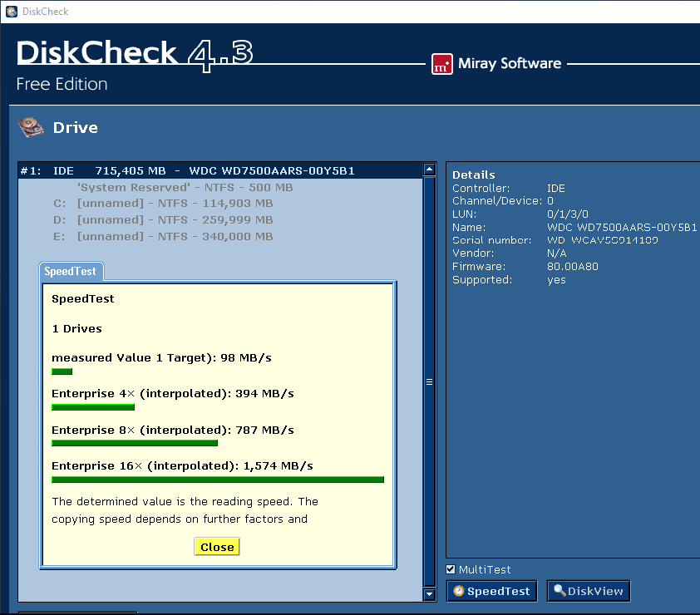This screenshot has height=615, width=700.
Task: Click the Vendor value N/A
Action: click(x=557, y=253)
